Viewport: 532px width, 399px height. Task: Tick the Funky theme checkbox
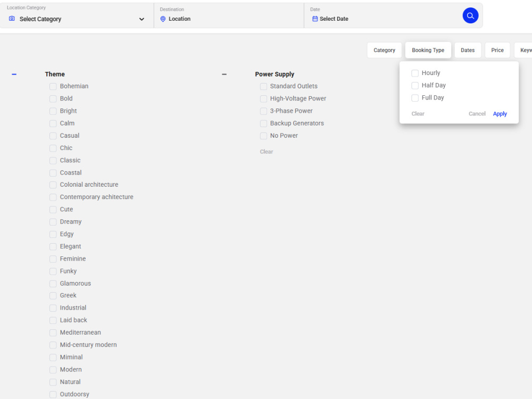[53, 271]
